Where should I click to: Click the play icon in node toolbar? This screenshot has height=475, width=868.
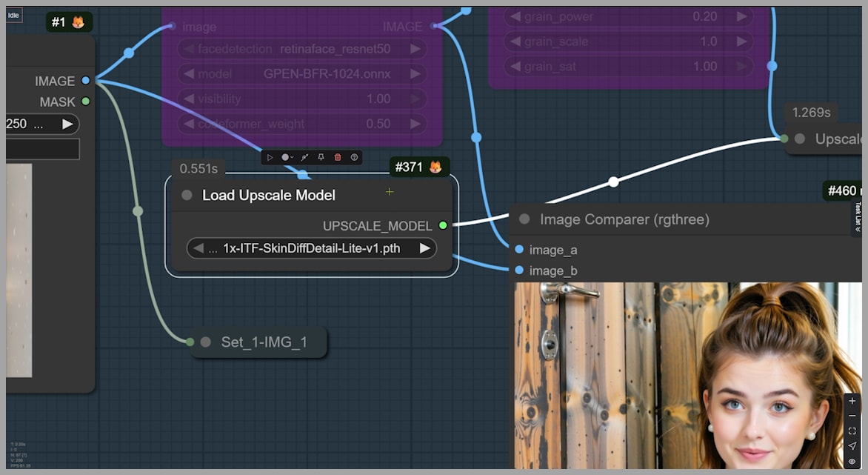click(x=270, y=157)
